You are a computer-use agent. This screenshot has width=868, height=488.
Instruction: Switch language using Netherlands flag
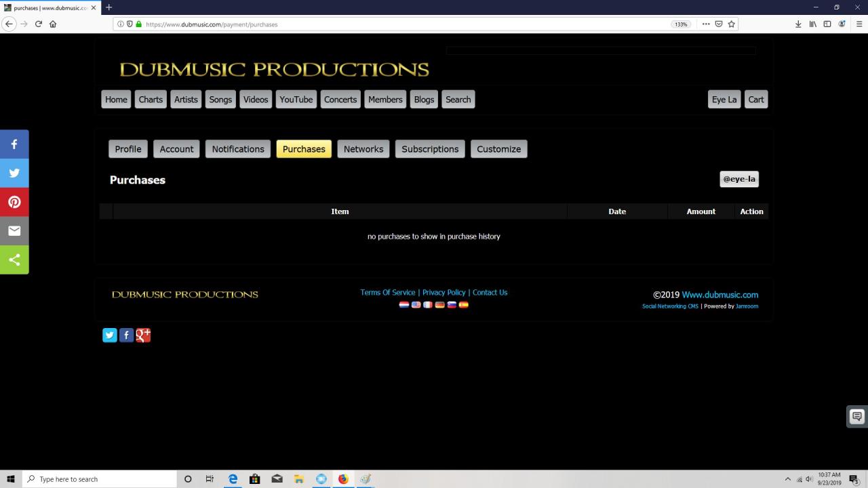[x=404, y=305]
